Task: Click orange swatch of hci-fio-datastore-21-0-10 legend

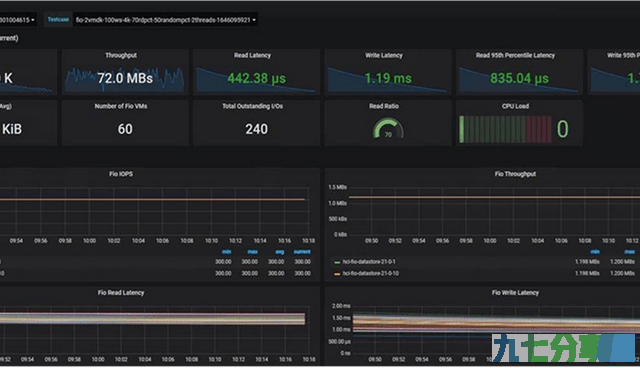Action: point(337,274)
